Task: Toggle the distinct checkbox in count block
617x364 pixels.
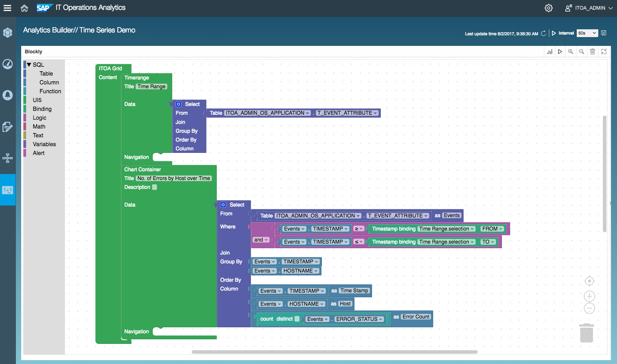Action: coord(297,319)
